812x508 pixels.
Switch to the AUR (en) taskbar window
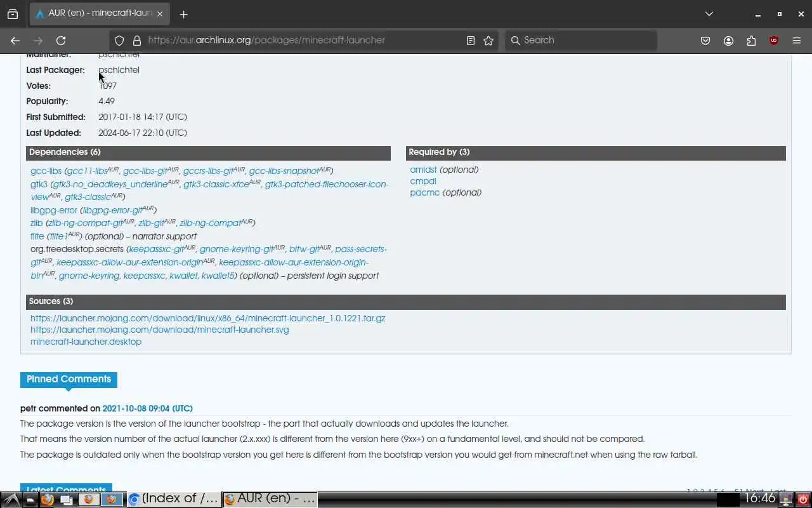(270, 499)
